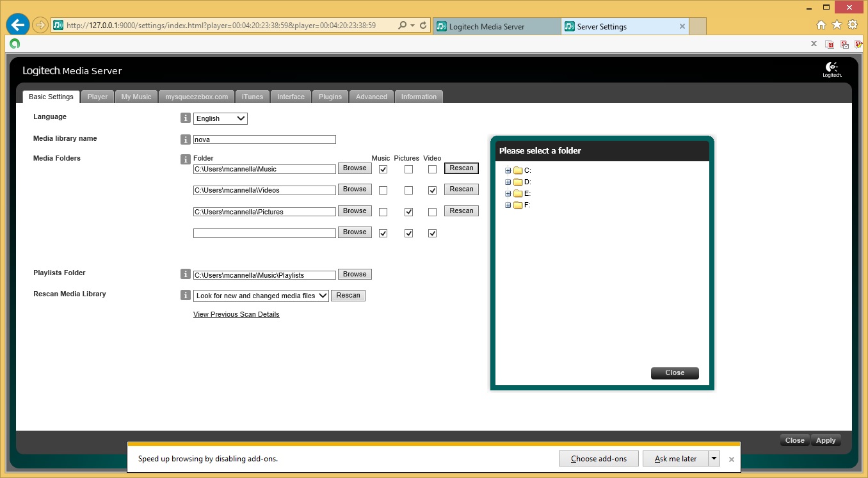The width and height of the screenshot is (868, 478).
Task: Click the info icon next to Language
Action: [186, 118]
